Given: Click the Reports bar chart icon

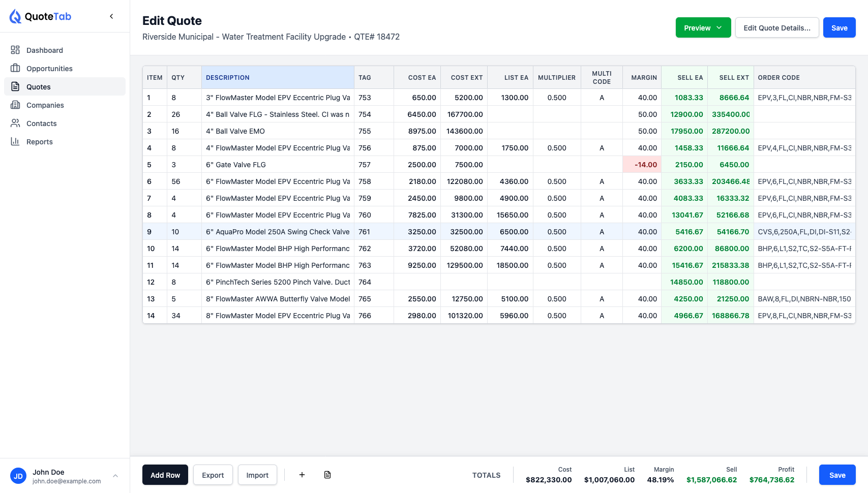Looking at the screenshot, I should pyautogui.click(x=15, y=141).
